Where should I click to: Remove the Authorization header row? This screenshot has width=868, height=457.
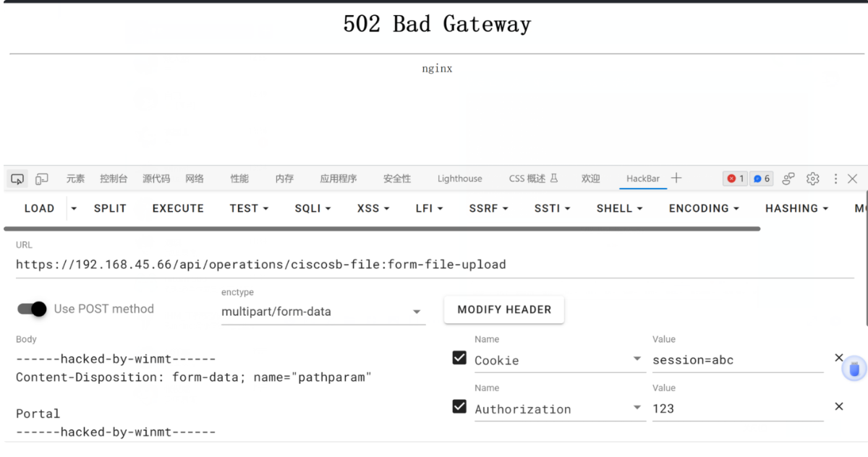coord(839,406)
